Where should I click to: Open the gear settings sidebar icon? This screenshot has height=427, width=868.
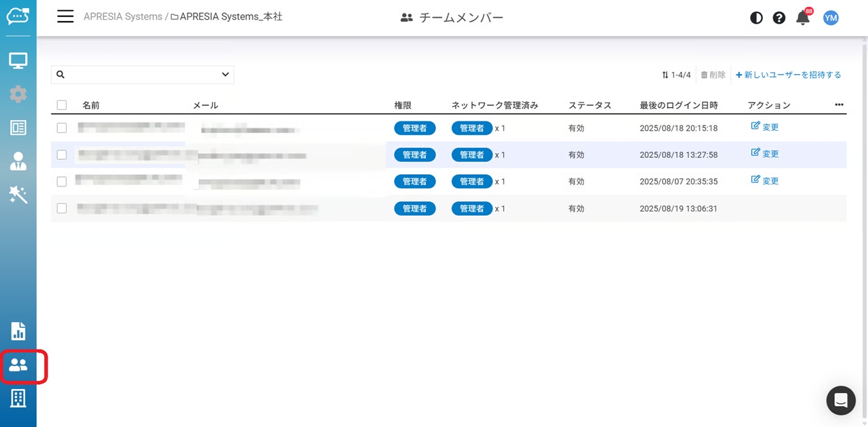click(18, 94)
